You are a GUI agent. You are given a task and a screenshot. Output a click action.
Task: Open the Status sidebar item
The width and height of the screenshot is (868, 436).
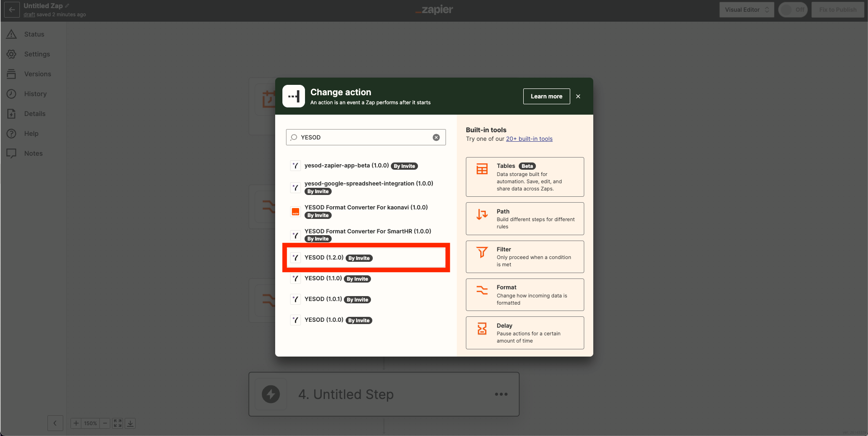point(34,34)
